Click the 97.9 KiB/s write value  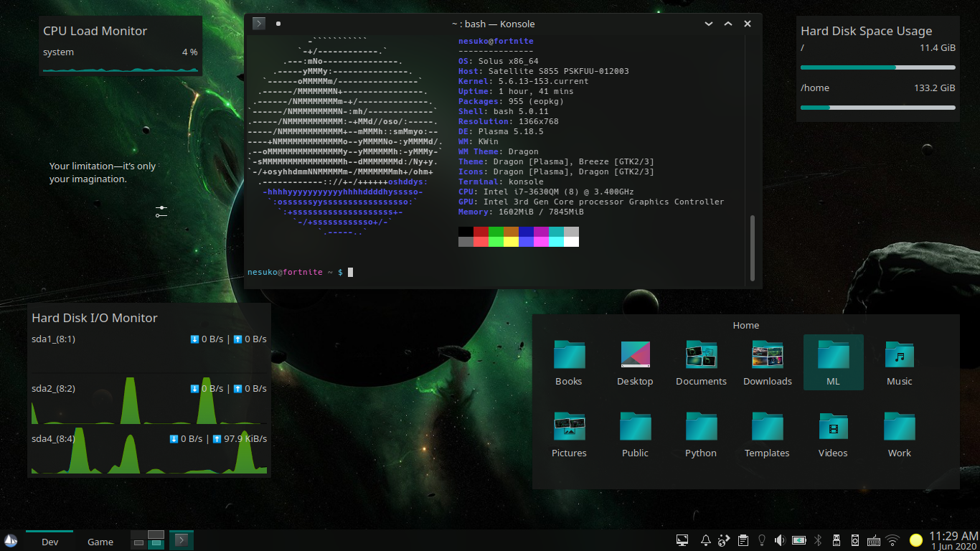coord(245,438)
